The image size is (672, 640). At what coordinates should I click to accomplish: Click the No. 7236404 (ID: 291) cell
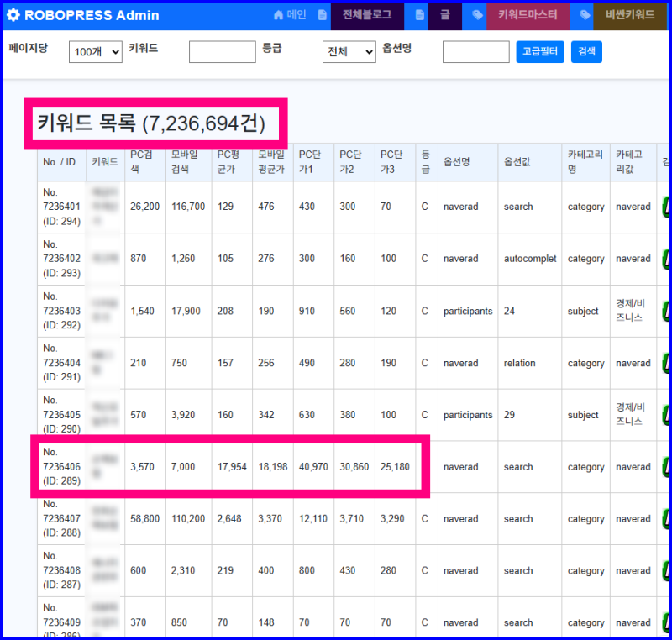(61, 363)
